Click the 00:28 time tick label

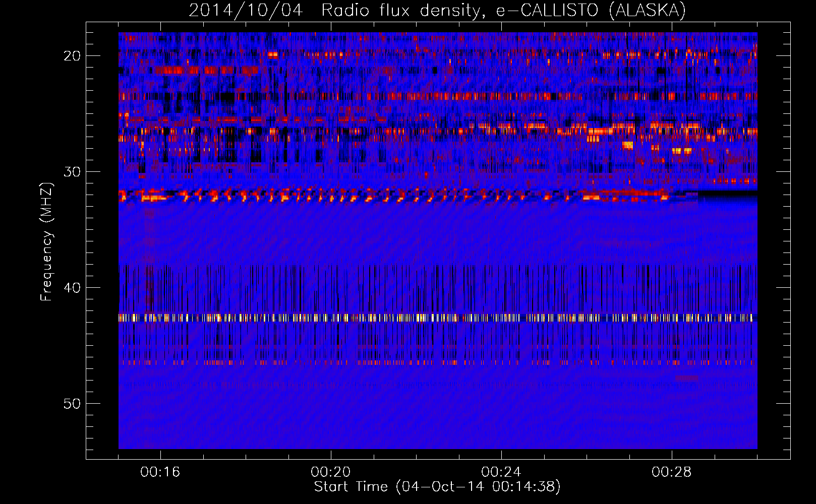[672, 472]
